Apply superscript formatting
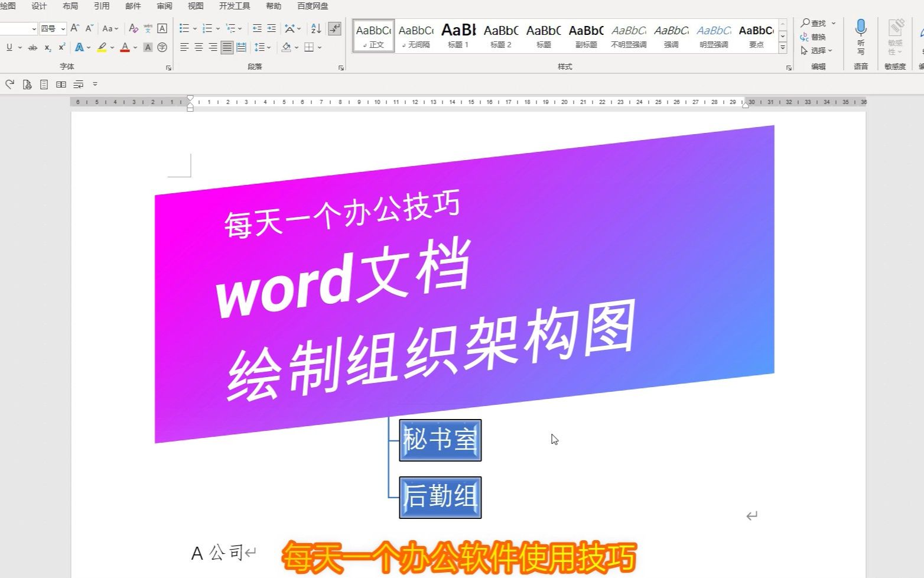Image resolution: width=924 pixels, height=578 pixels. coord(61,47)
